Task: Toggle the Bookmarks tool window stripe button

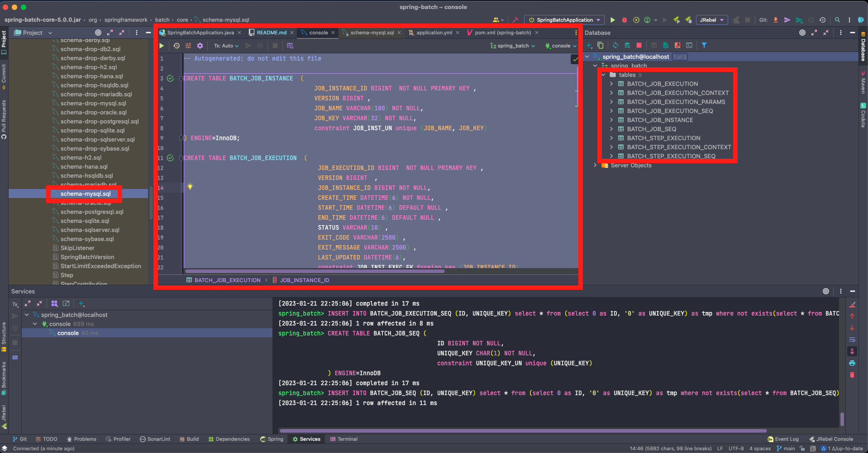Action: click(4, 378)
